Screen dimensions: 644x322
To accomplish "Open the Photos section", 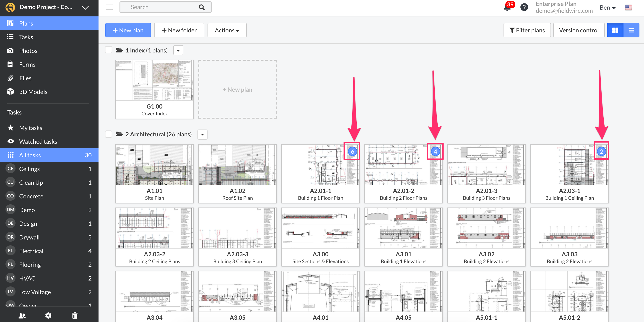I will click(x=28, y=50).
